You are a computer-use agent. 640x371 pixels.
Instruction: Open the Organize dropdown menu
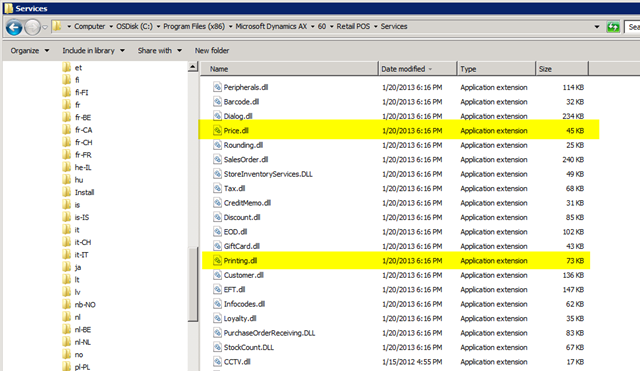point(30,51)
